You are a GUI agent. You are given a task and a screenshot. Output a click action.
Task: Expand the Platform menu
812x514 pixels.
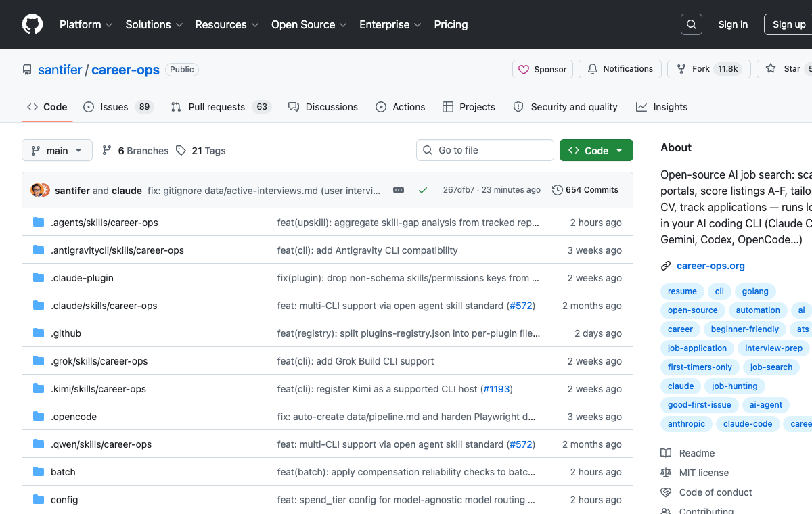click(87, 24)
